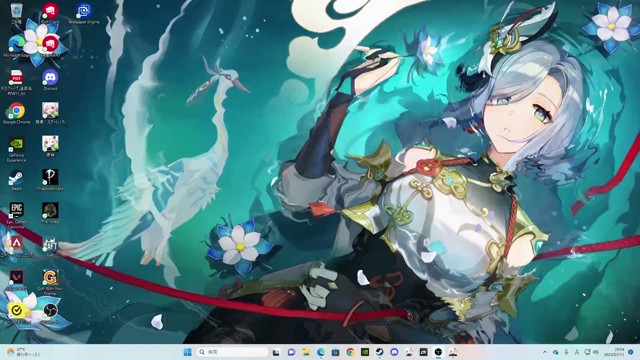Image resolution: width=640 pixels, height=360 pixels.
Task: Open Microsoft Store from the taskbar
Action: (x=336, y=352)
